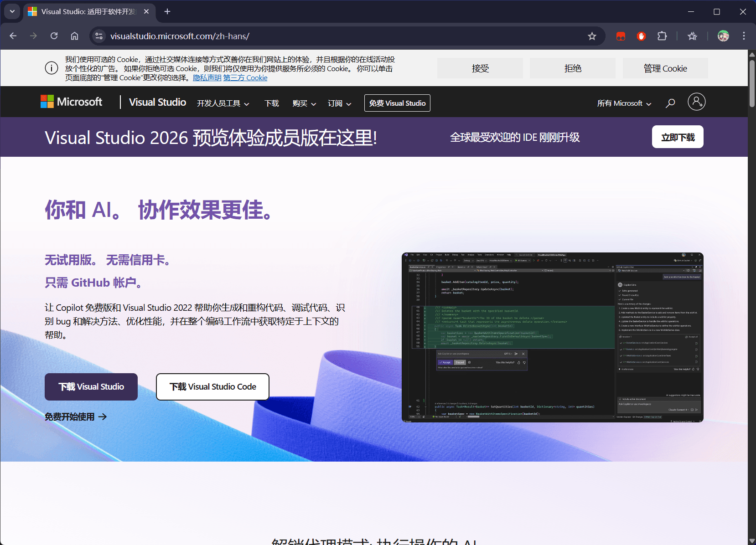Open the Chrome three-dot menu
This screenshot has height=545, width=756.
click(x=744, y=36)
